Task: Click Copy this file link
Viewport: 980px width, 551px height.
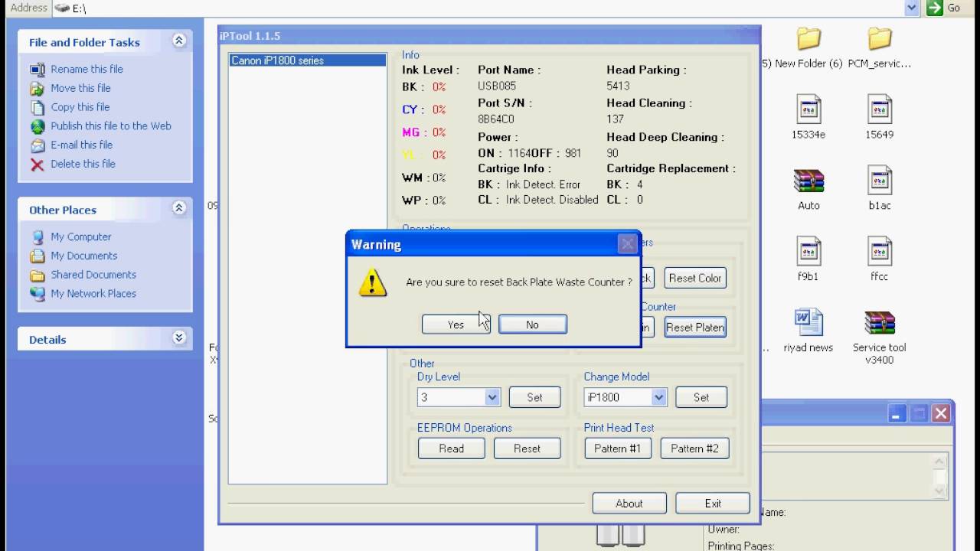Action: pos(80,107)
